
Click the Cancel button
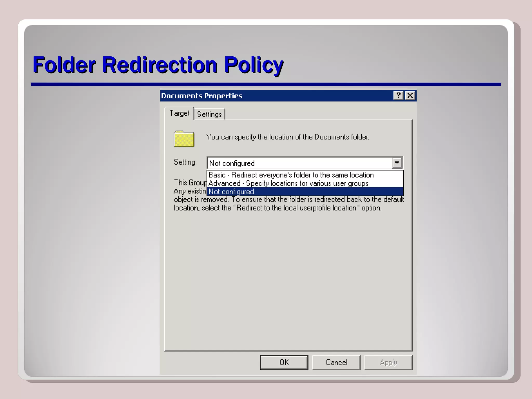pos(336,362)
